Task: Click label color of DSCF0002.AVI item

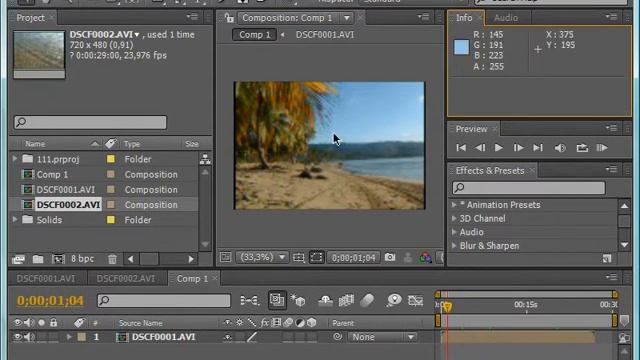Action: tap(111, 205)
